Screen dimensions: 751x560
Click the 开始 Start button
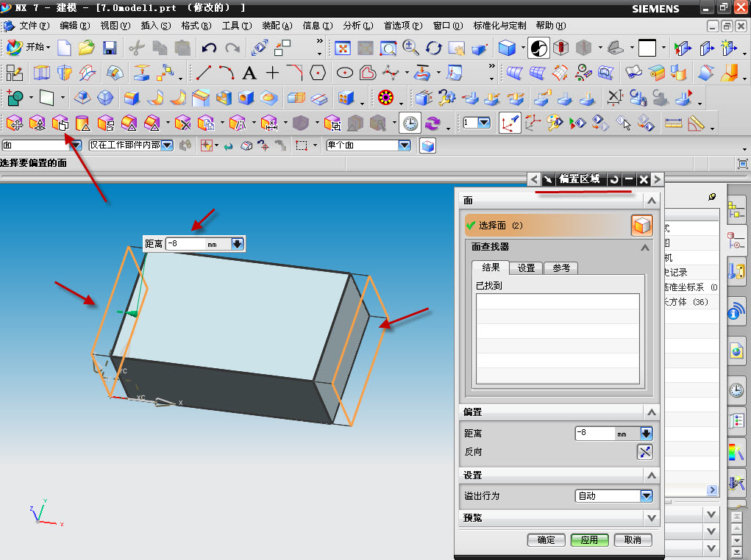27,47
